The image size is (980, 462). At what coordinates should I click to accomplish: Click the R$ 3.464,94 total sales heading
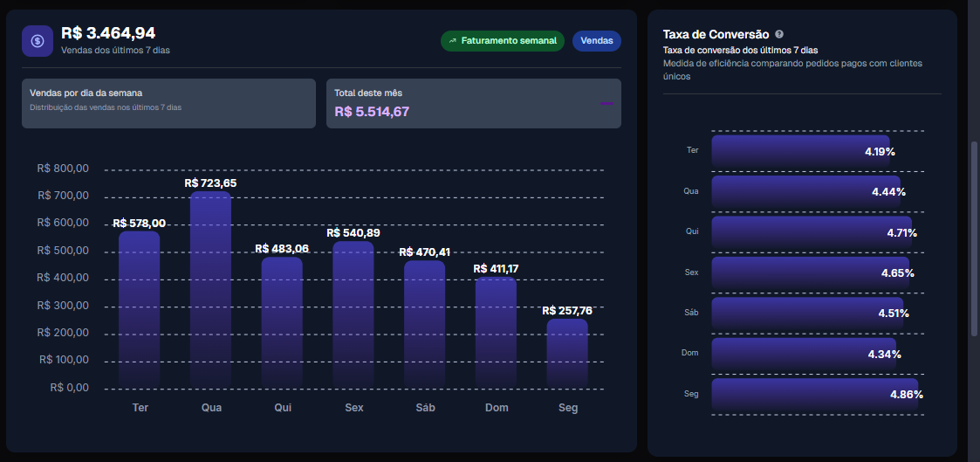pos(108,33)
